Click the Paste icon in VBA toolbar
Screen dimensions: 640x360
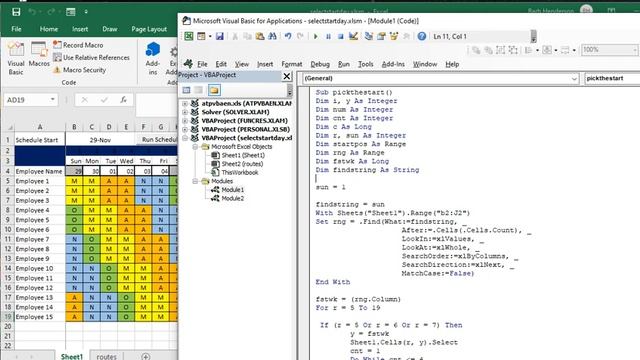[x=260, y=36]
